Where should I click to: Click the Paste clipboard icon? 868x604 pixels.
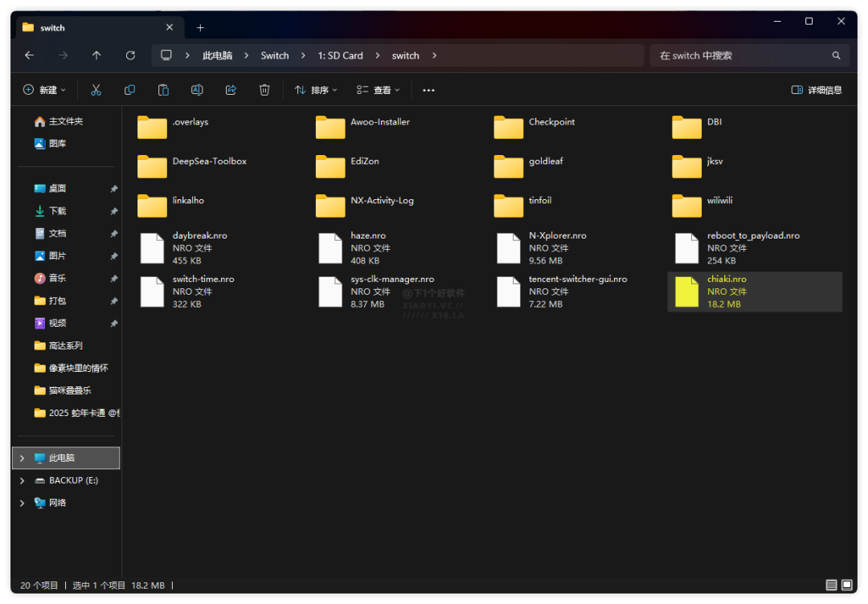(x=163, y=90)
